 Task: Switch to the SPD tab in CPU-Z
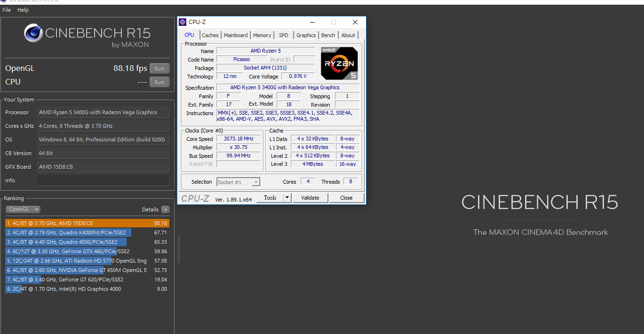[284, 35]
